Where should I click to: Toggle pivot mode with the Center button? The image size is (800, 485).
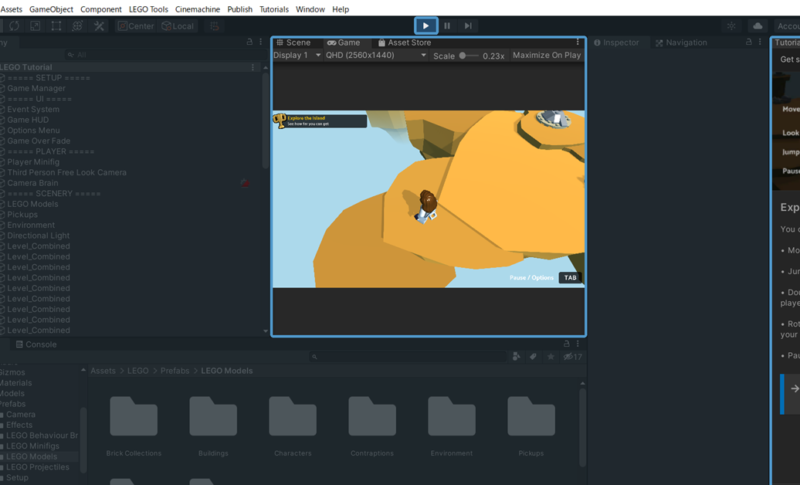tap(136, 26)
